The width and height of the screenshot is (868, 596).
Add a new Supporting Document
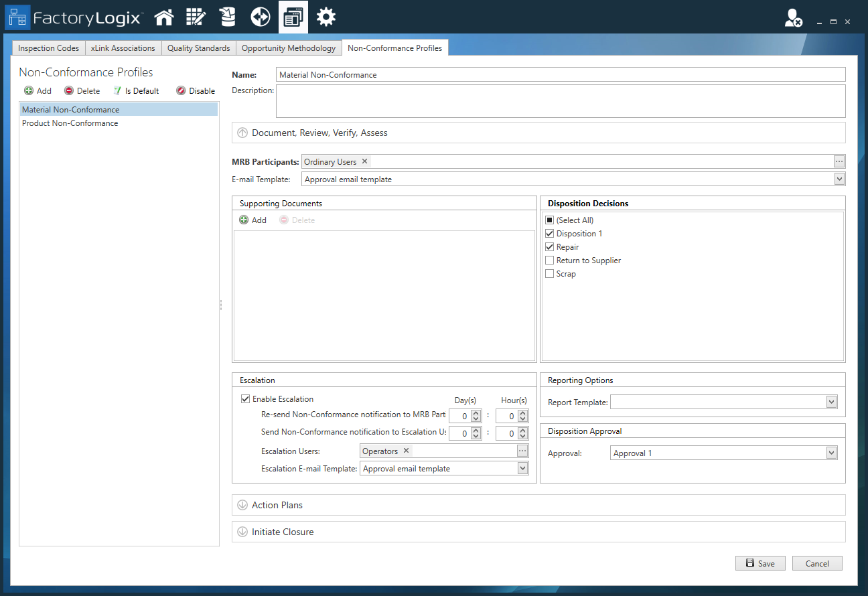click(x=253, y=220)
